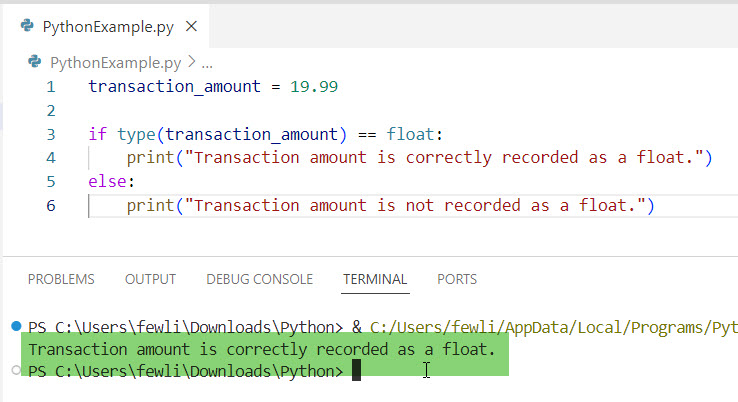Click the terminal output line about float
Screen dimensions: 738x402
click(262, 349)
